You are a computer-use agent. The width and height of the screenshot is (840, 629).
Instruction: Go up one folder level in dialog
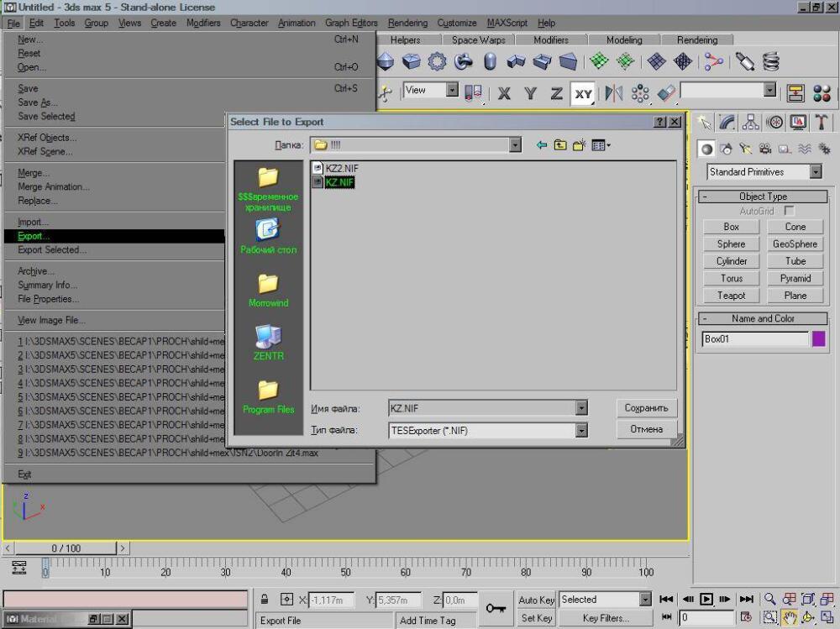coord(560,145)
